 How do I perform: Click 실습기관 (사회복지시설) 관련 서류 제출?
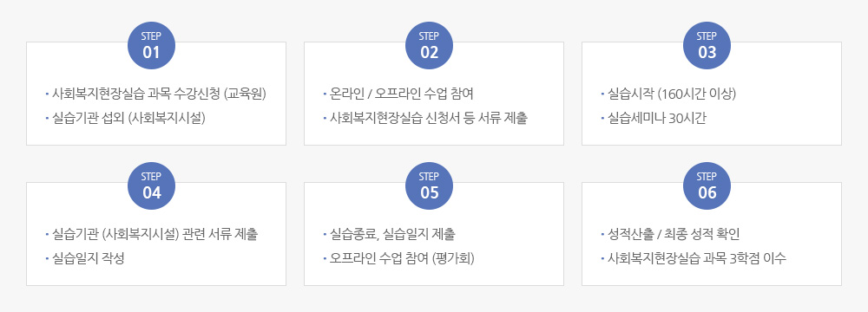(x=155, y=235)
